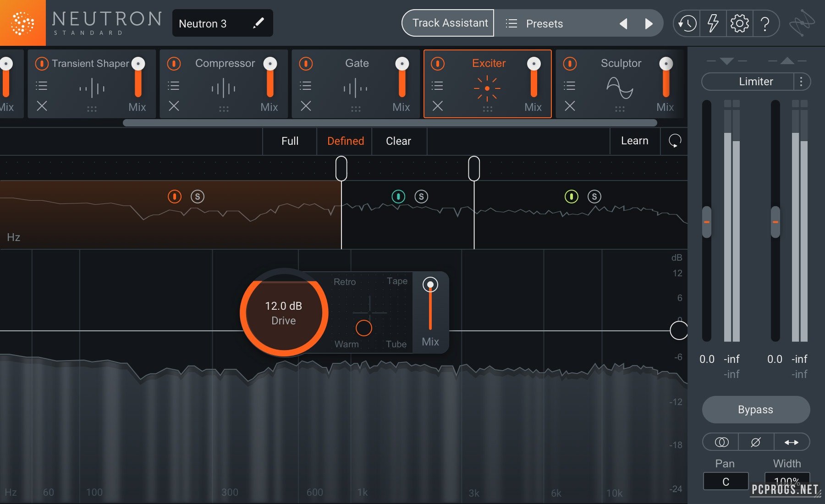This screenshot has width=825, height=504.
Task: Open the Compressor module preset list icon
Action: coord(174,85)
